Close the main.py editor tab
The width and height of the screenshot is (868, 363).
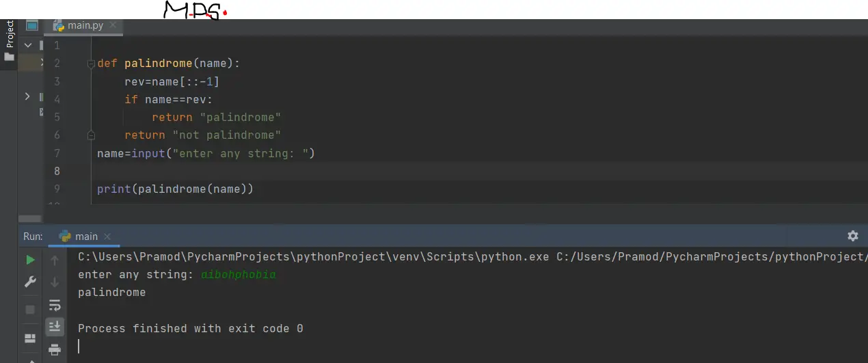(x=113, y=25)
